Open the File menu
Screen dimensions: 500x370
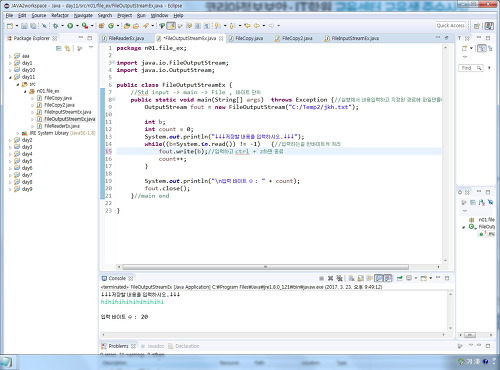(x=9, y=15)
